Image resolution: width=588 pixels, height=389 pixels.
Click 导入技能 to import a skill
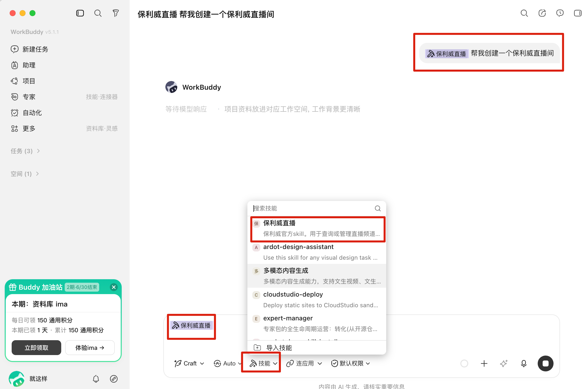(317, 348)
